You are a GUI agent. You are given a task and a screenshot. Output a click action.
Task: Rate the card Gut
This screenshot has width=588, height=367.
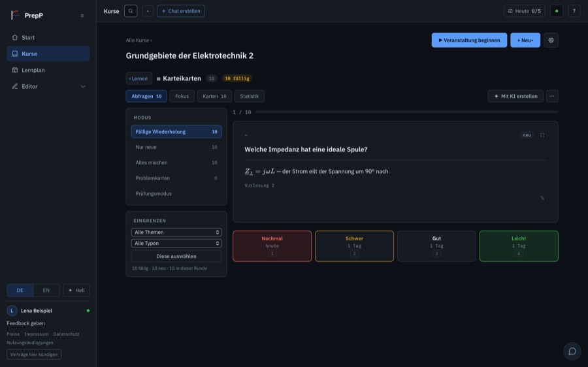click(x=436, y=246)
